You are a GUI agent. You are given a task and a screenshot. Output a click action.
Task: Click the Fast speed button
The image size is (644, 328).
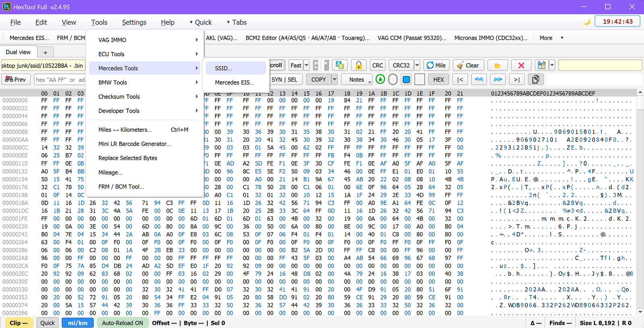pyautogui.click(x=296, y=65)
